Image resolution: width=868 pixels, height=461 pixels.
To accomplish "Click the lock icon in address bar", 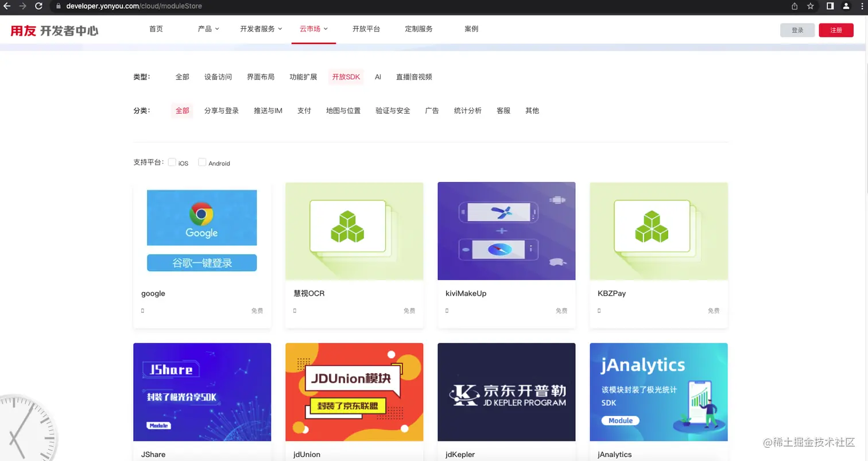I will click(x=58, y=6).
